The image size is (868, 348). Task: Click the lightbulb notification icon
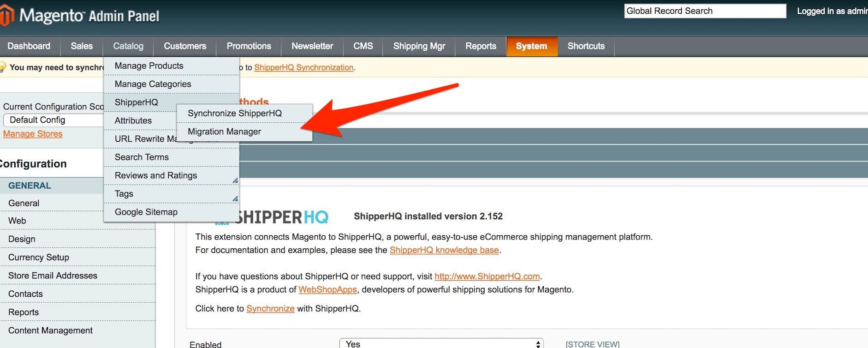[2, 67]
